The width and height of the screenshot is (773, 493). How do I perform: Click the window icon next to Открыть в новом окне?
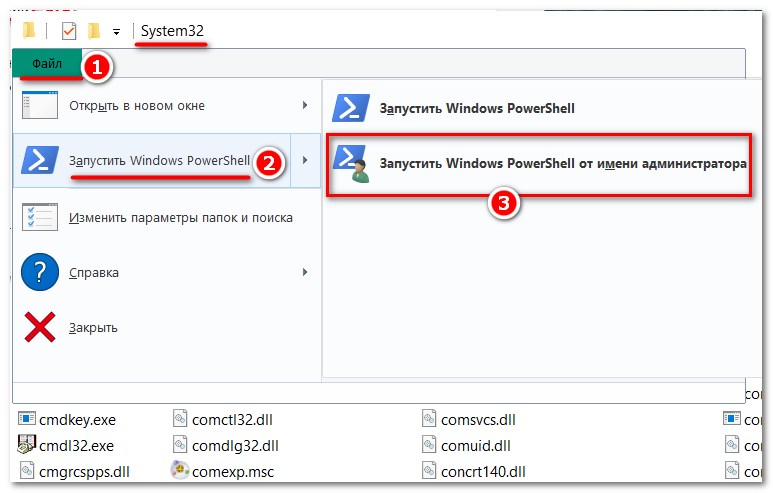tap(40, 105)
